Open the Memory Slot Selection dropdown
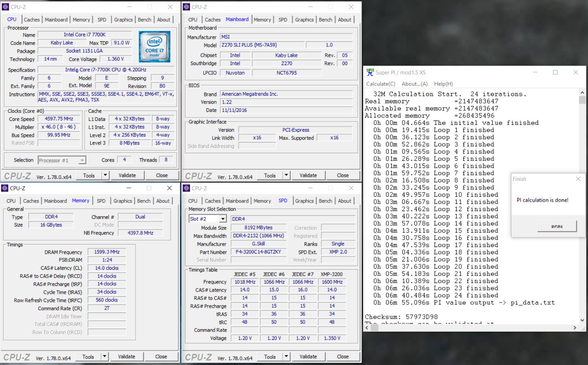This screenshot has width=588, height=365. coord(223,219)
